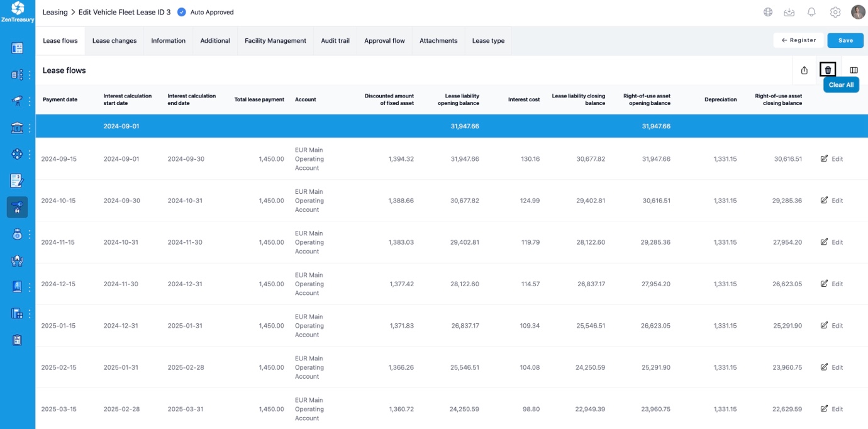This screenshot has height=429, width=868.
Task: Click the Save button
Action: tap(845, 40)
